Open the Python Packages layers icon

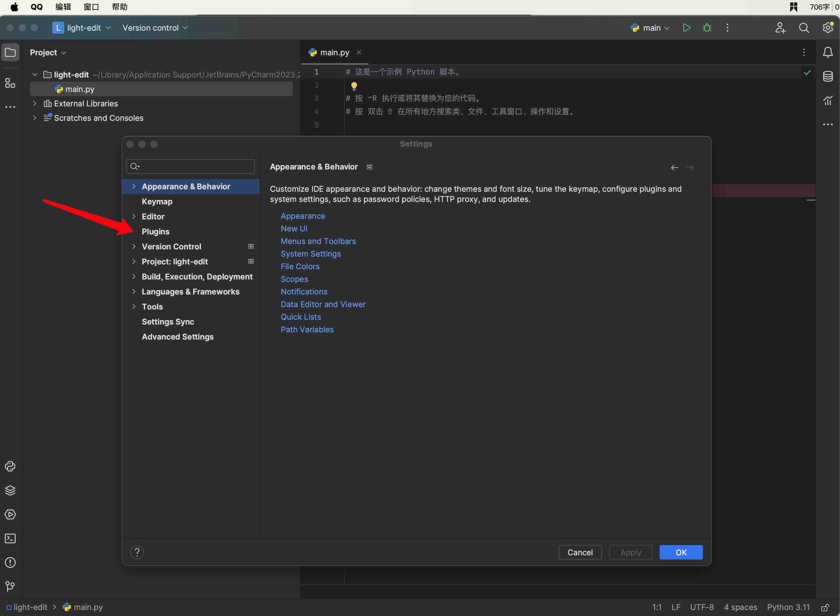pyautogui.click(x=10, y=490)
